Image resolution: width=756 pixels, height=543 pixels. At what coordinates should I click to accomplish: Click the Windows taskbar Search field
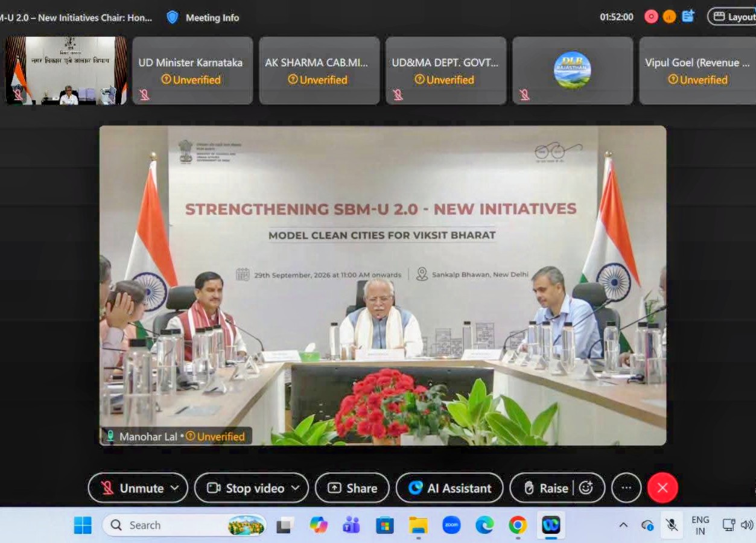(x=185, y=525)
